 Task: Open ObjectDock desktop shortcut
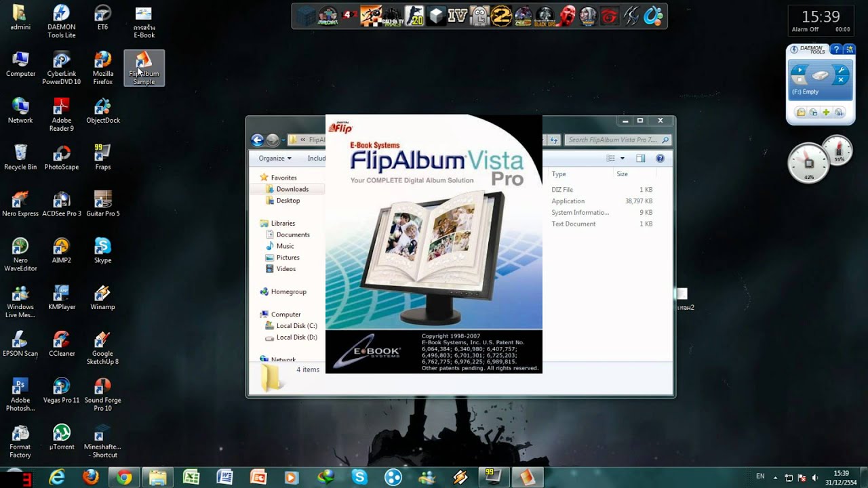point(103,111)
